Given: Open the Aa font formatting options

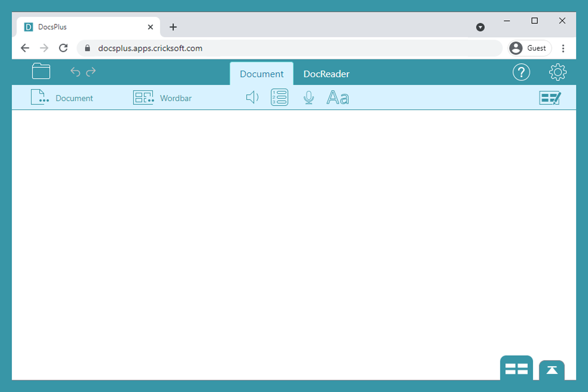Looking at the screenshot, I should [338, 98].
